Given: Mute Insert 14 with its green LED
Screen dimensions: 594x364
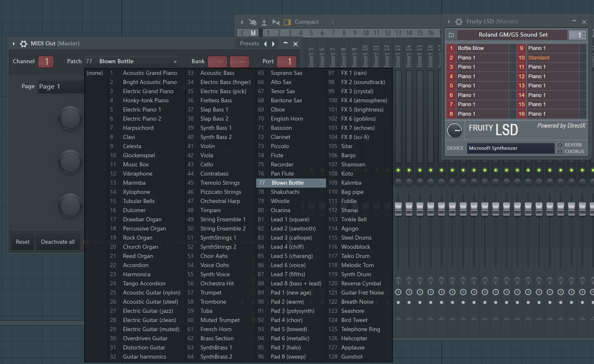Looking at the screenshot, I should click(x=409, y=170).
